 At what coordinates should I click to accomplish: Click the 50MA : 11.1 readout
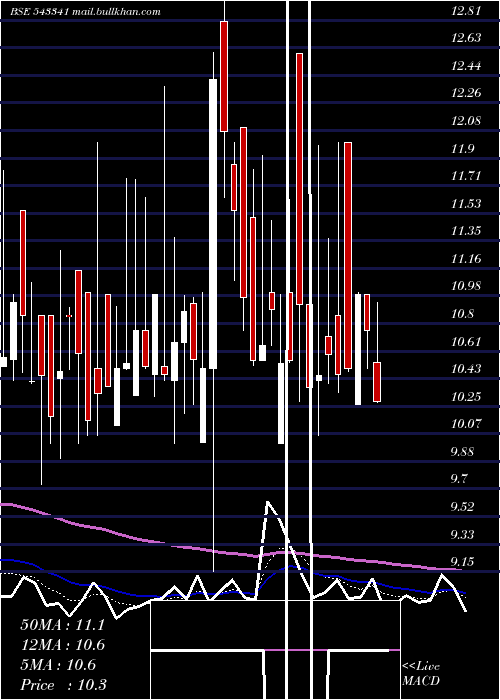point(62,625)
